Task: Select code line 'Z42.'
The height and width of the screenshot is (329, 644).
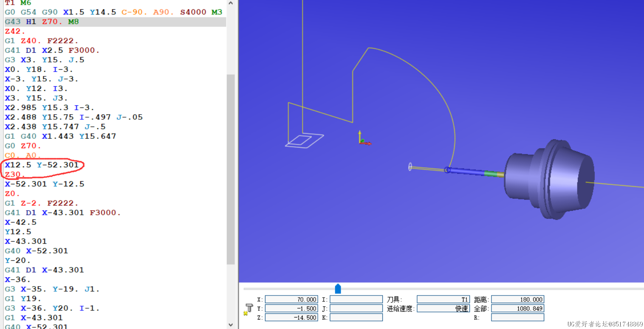Action: [x=15, y=31]
